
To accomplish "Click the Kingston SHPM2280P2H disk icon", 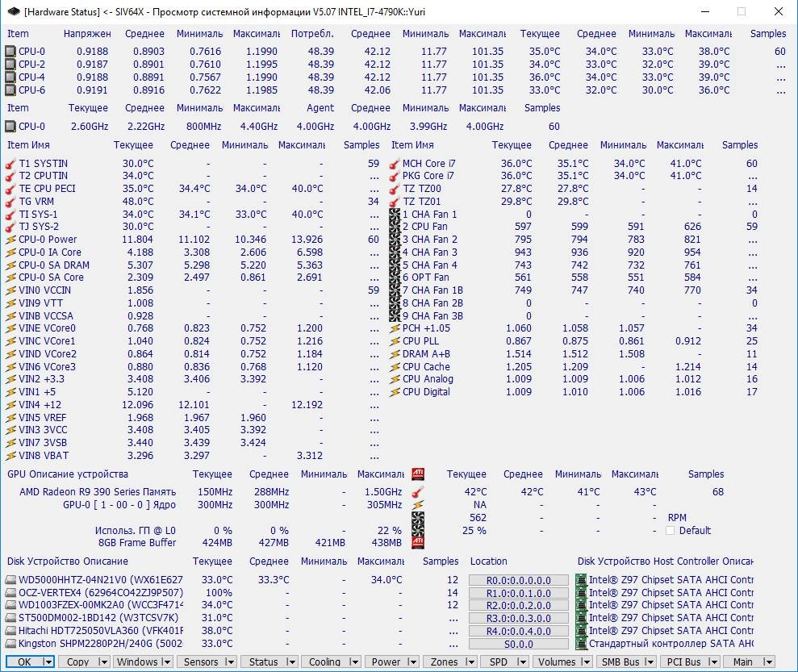I will click(10, 644).
